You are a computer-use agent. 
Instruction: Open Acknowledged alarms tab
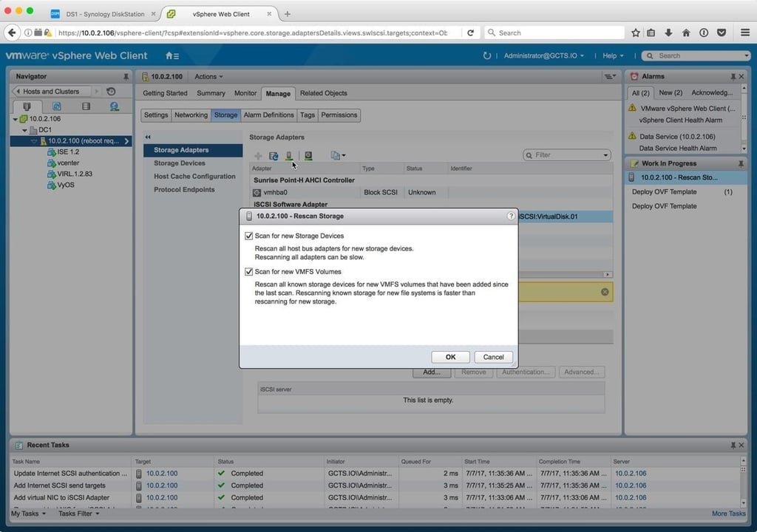pyautogui.click(x=712, y=92)
